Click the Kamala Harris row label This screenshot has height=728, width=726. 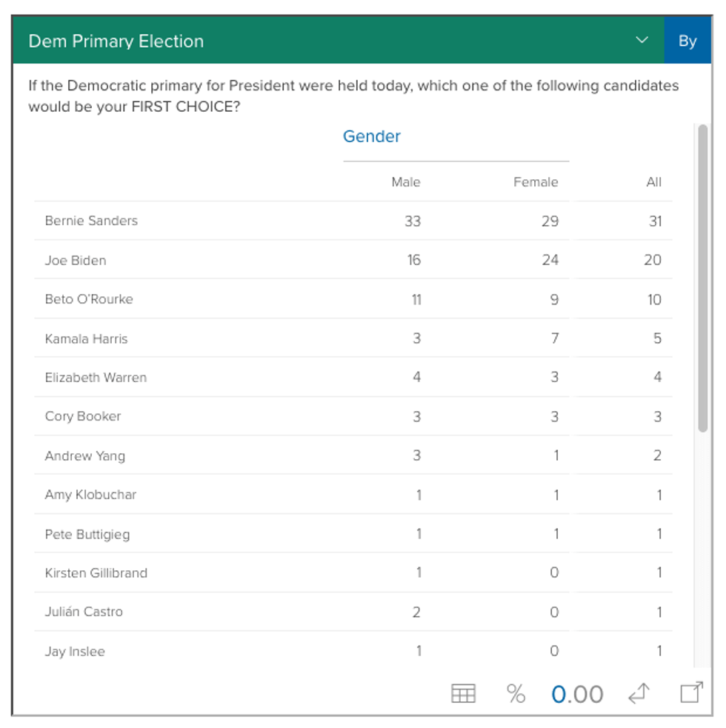pos(86,339)
